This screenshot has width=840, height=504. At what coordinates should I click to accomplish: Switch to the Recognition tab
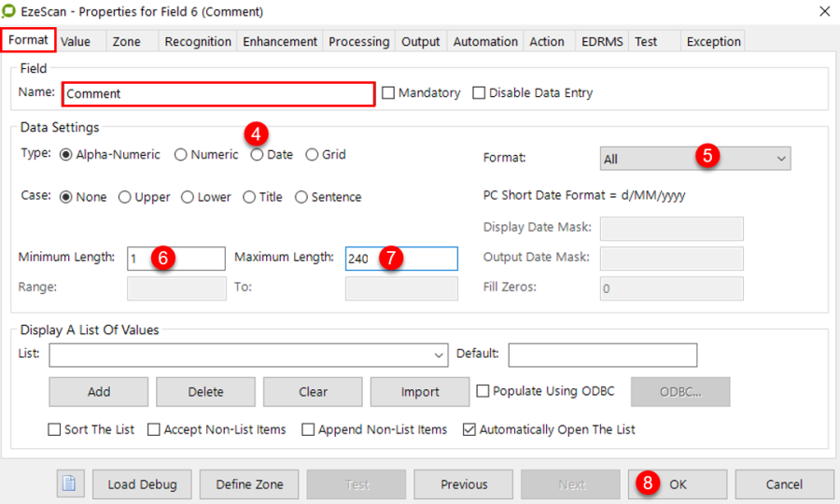[197, 42]
